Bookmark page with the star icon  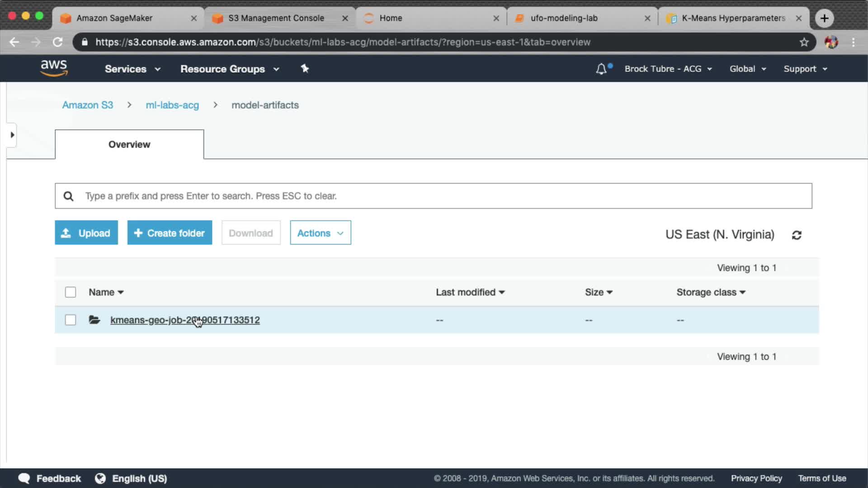click(804, 42)
